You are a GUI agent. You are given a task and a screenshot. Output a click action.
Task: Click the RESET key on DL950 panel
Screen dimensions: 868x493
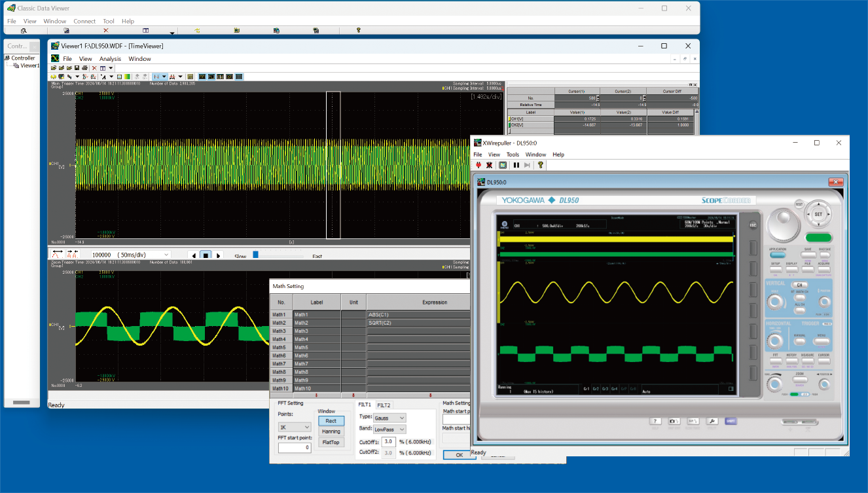(x=799, y=204)
